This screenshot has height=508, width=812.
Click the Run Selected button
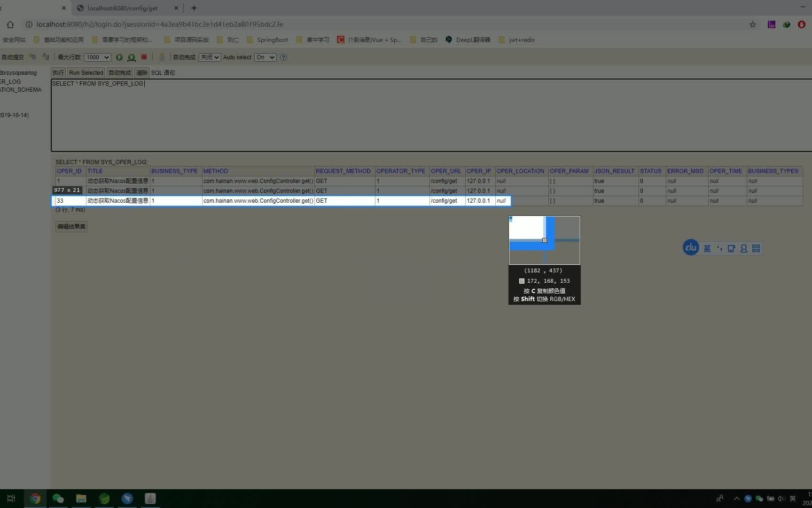coord(86,73)
